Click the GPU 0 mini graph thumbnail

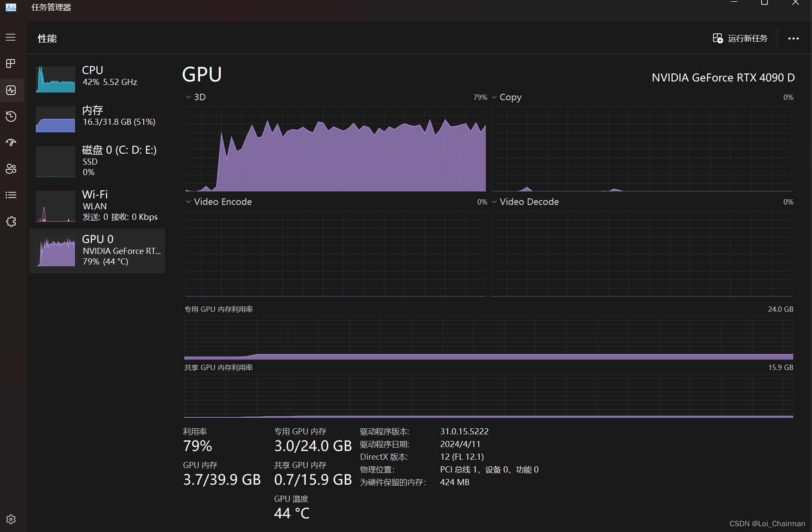click(x=56, y=251)
